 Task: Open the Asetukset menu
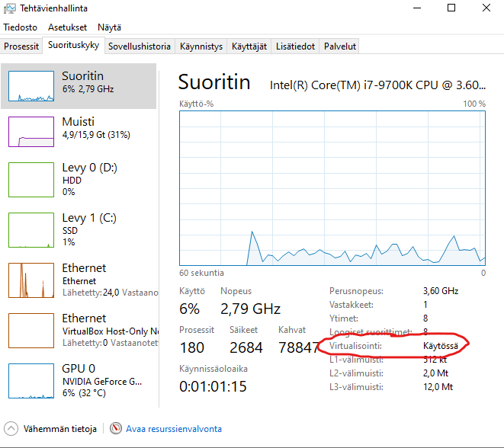[67, 27]
